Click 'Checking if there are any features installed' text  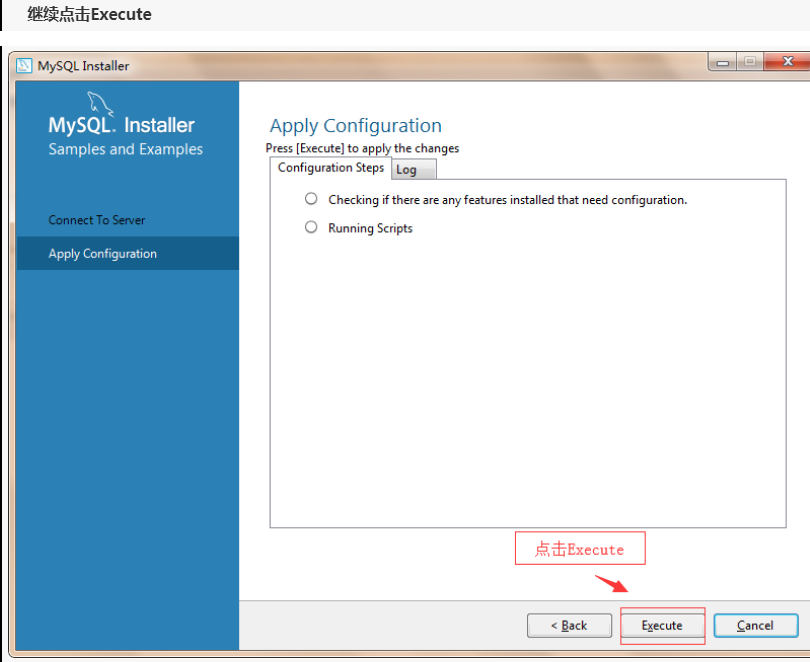[508, 200]
